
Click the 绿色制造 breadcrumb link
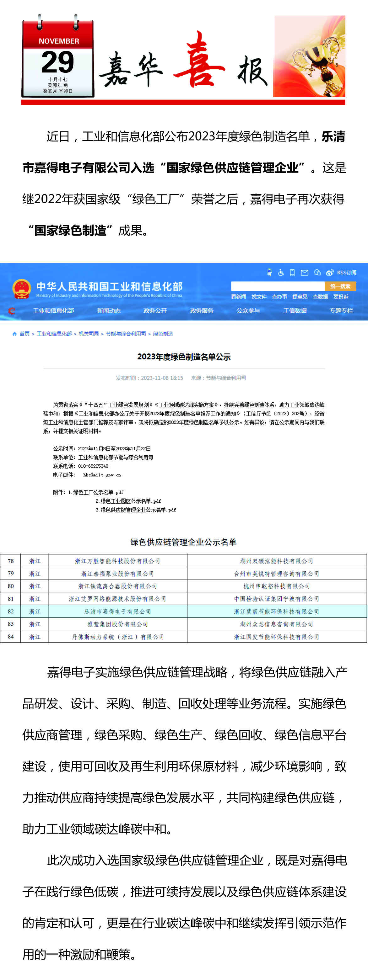pos(163,334)
